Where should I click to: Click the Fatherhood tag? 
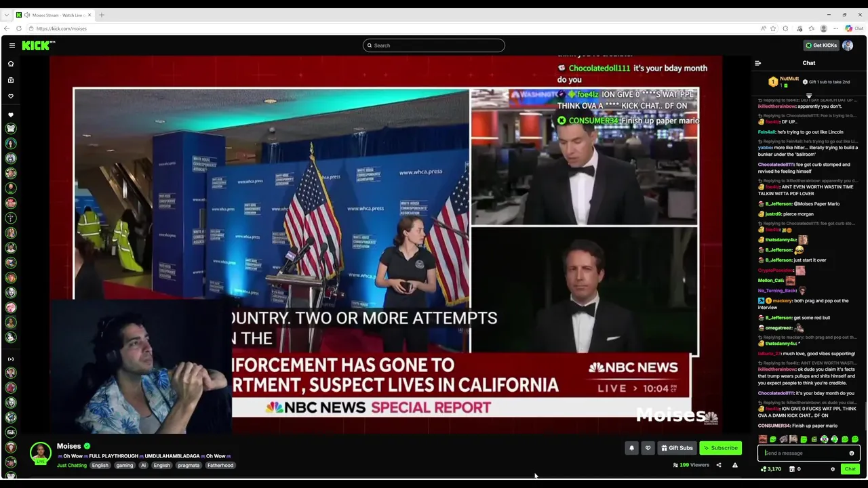pyautogui.click(x=220, y=466)
